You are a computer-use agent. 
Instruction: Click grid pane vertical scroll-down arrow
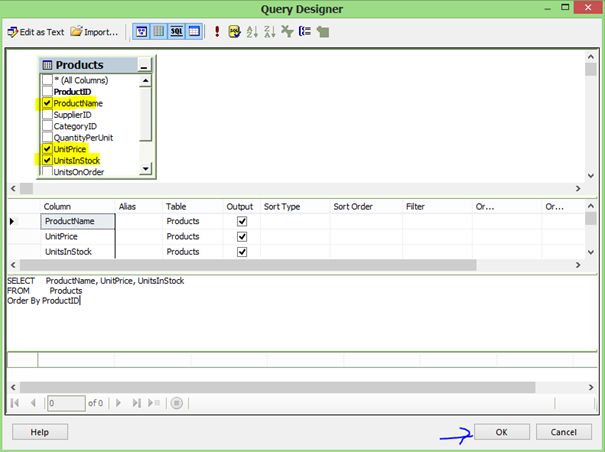(x=591, y=252)
